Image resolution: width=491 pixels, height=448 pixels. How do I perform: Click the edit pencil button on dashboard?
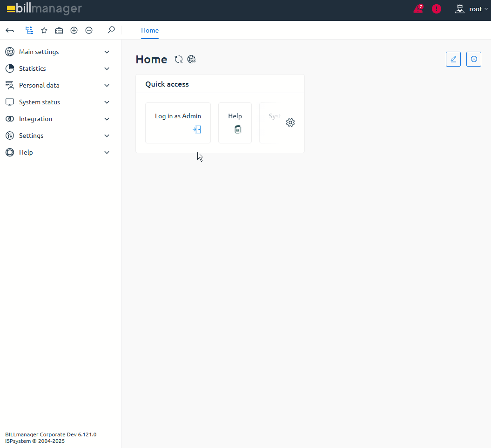(x=453, y=59)
